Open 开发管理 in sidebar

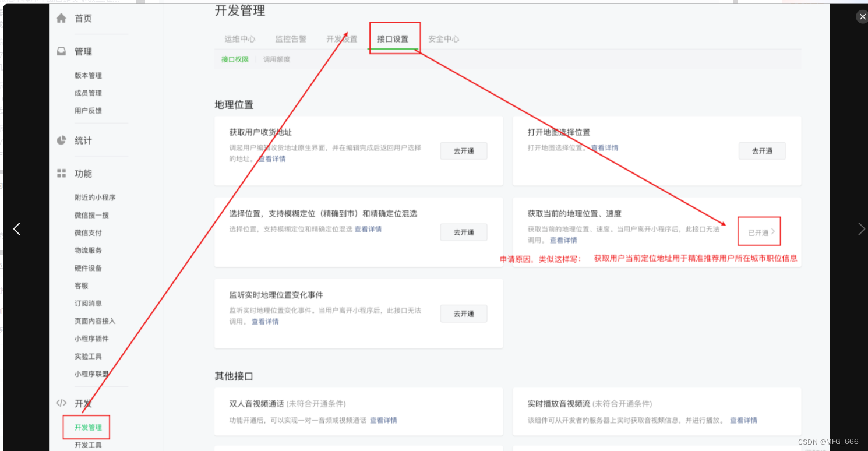88,428
